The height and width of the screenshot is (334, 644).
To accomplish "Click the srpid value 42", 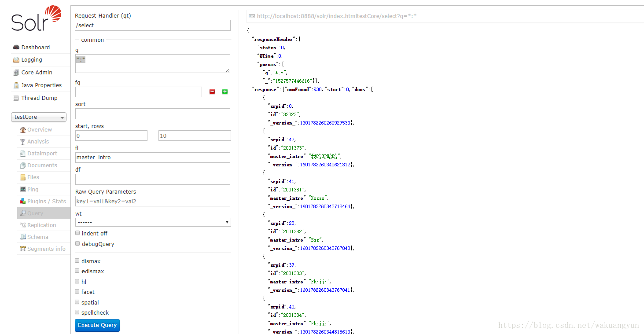I will (x=291, y=139).
